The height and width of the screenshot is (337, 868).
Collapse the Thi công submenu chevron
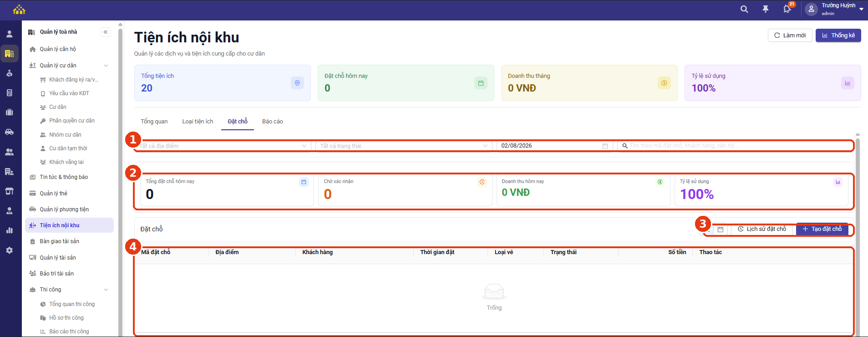[x=106, y=290]
